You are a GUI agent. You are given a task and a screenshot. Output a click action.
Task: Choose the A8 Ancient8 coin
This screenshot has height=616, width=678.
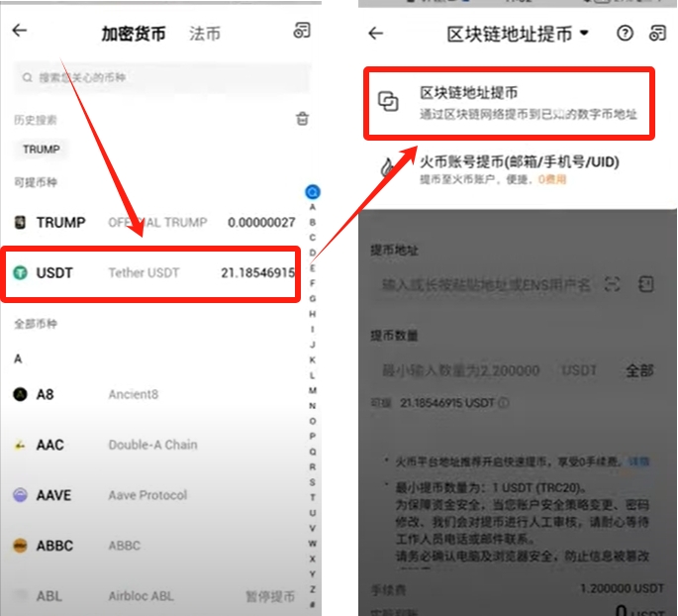click(154, 394)
